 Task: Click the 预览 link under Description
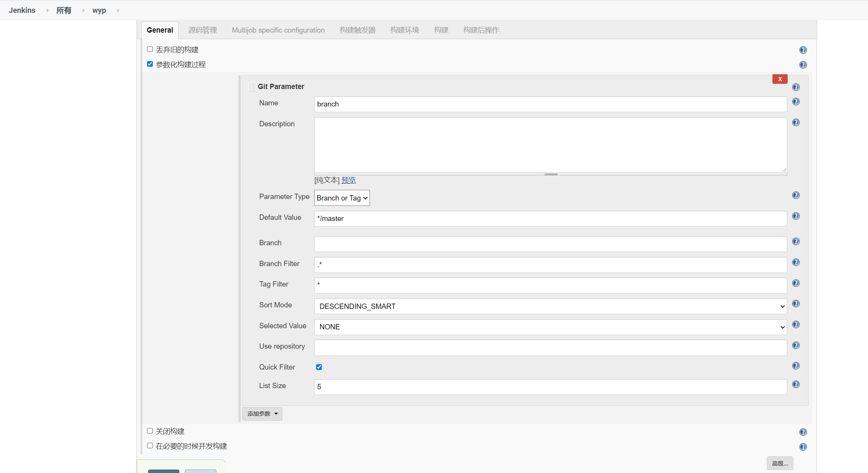(348, 180)
